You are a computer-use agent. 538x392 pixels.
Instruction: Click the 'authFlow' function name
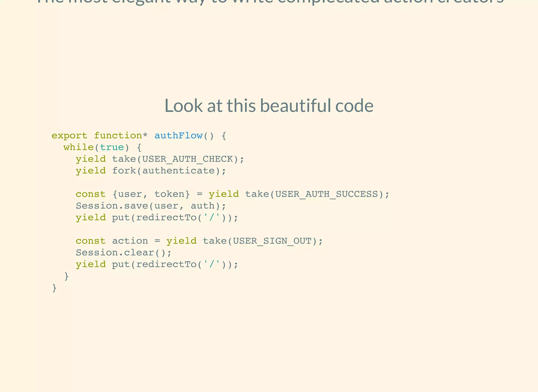[178, 136]
